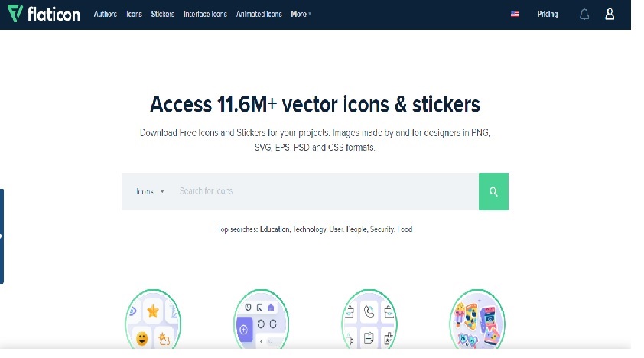This screenshot has height=358, width=644.
Task: Open the notifications bell
Action: [584, 15]
